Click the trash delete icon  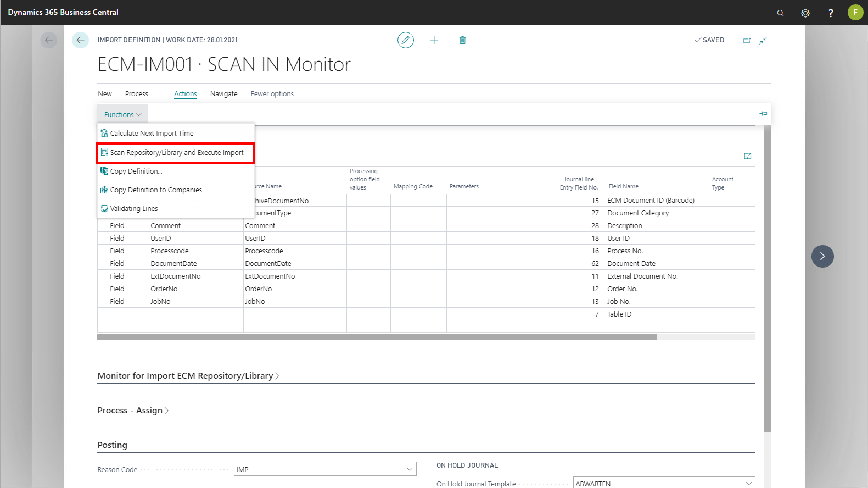coord(462,40)
